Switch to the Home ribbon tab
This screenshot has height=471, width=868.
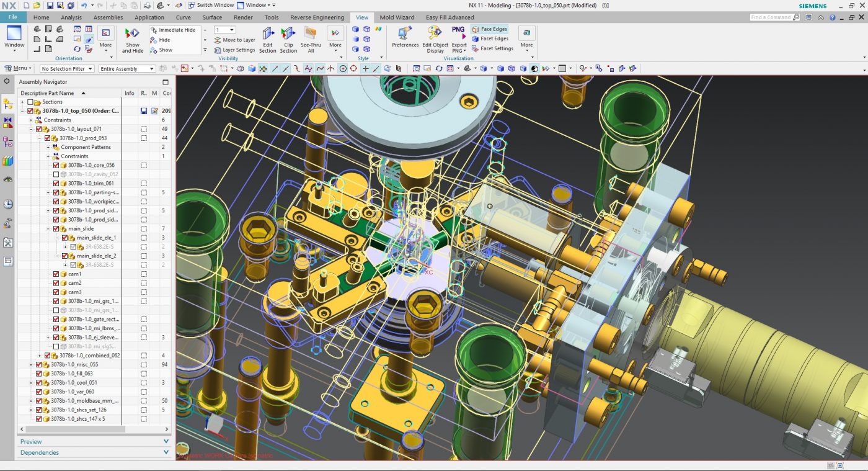(41, 17)
